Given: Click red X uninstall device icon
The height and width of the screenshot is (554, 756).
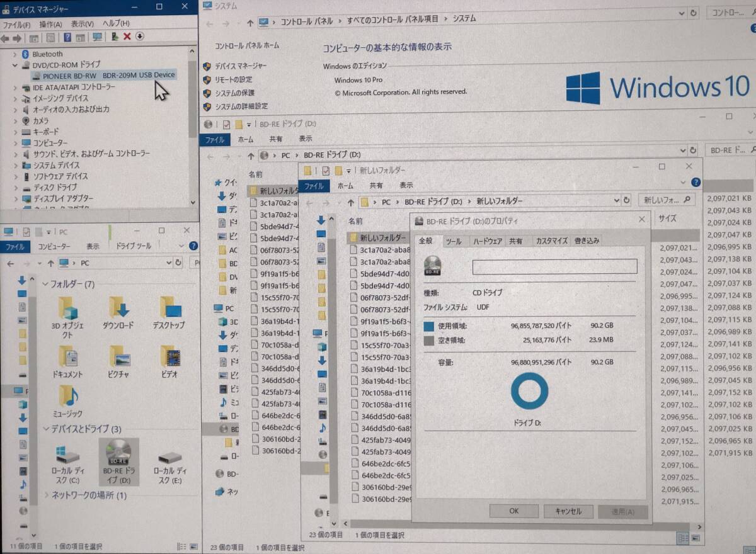Looking at the screenshot, I should pos(127,37).
